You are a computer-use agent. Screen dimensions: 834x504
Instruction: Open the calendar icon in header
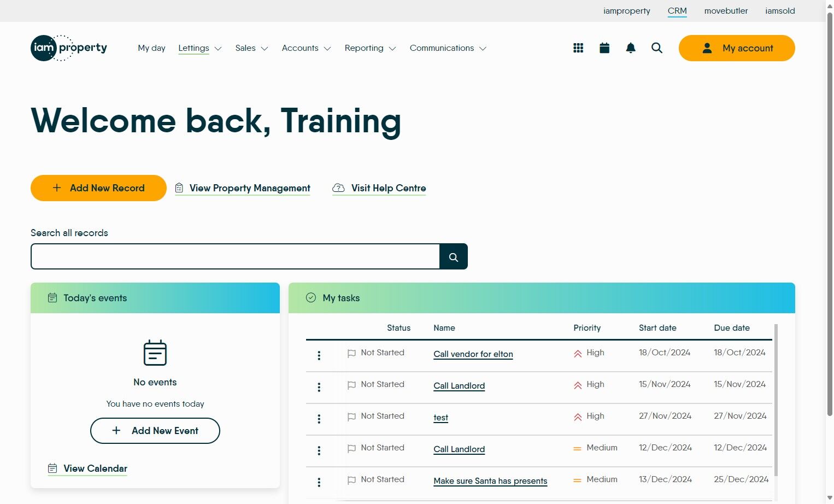pos(604,48)
